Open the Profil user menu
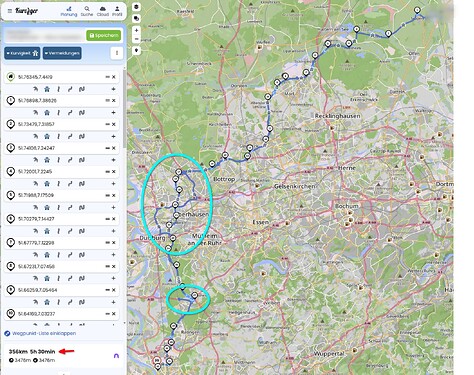This screenshot has height=375, width=474. pos(117,11)
